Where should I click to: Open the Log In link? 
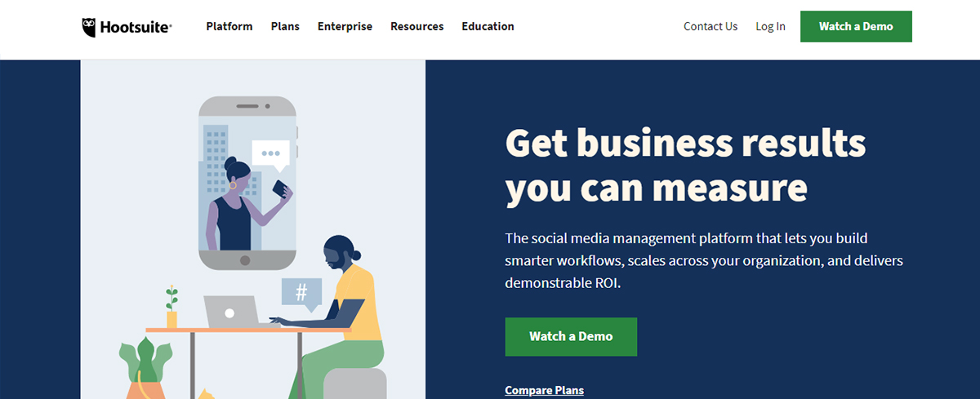click(770, 26)
